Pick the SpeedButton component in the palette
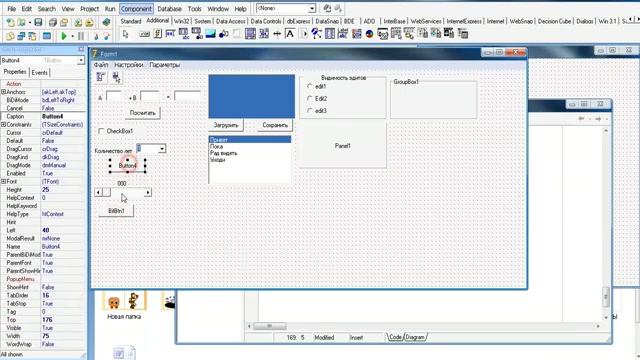The image size is (640, 360). coord(158,34)
